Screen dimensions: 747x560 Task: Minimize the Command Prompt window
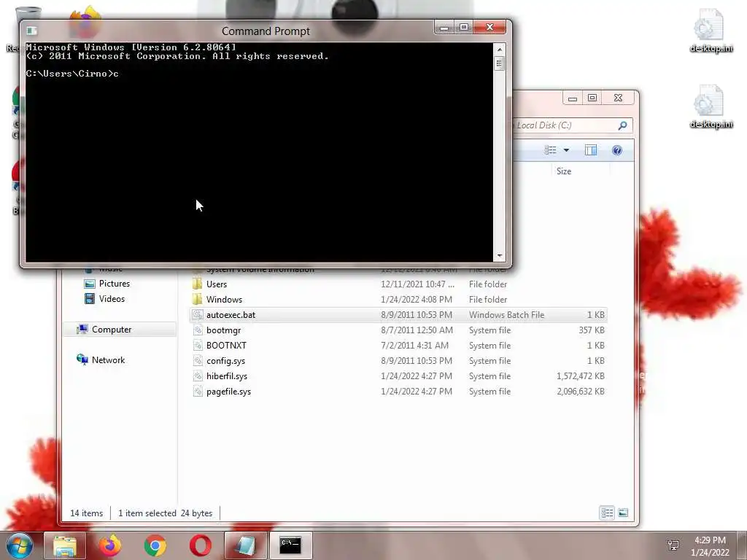click(444, 28)
